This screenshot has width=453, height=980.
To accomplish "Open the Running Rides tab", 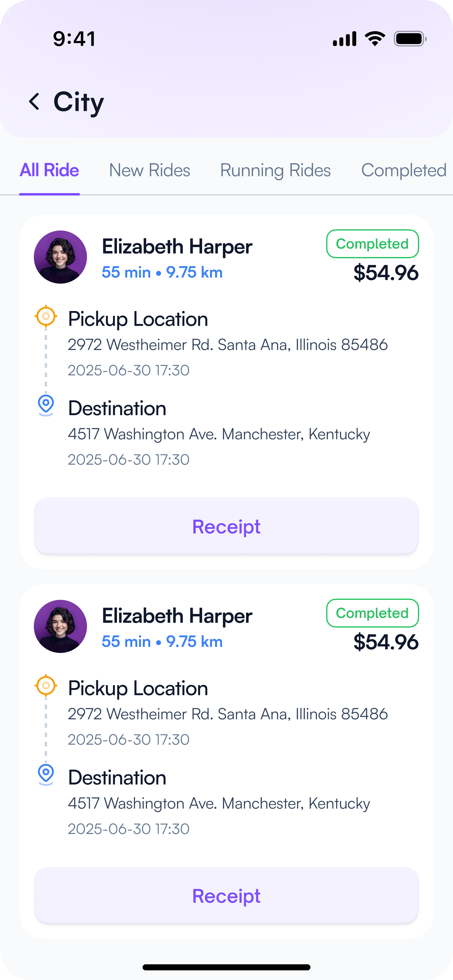I will pyautogui.click(x=275, y=170).
